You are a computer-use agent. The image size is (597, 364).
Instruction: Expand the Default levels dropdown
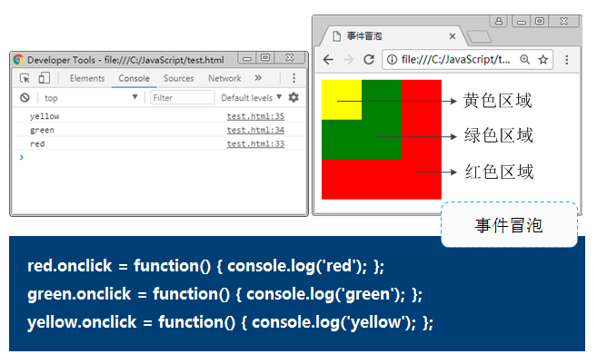coord(252,97)
